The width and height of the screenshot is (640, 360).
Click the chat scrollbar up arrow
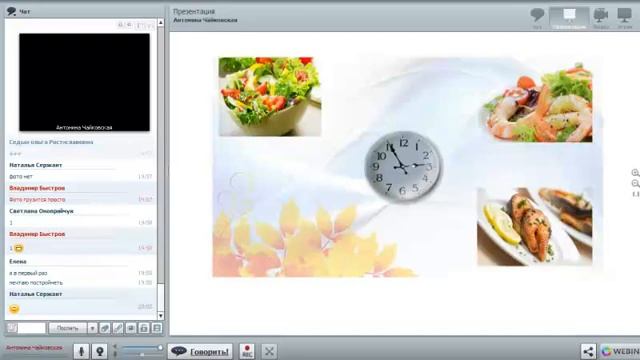(x=161, y=23)
